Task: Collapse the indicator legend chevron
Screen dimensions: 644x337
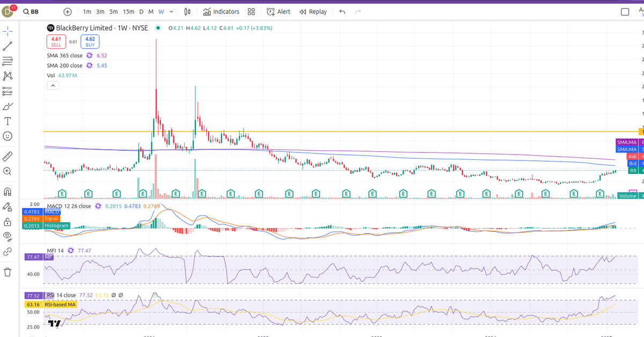Action: [x=53, y=85]
